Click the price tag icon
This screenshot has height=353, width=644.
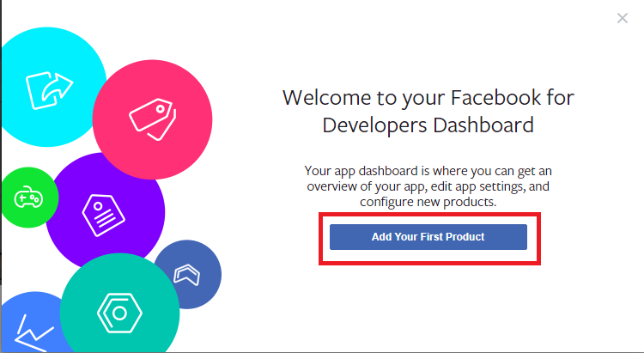pos(151,113)
